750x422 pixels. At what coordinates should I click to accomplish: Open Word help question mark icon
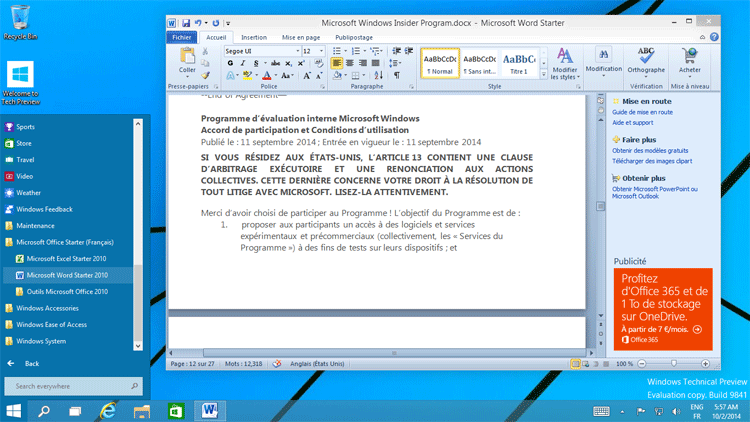[714, 37]
